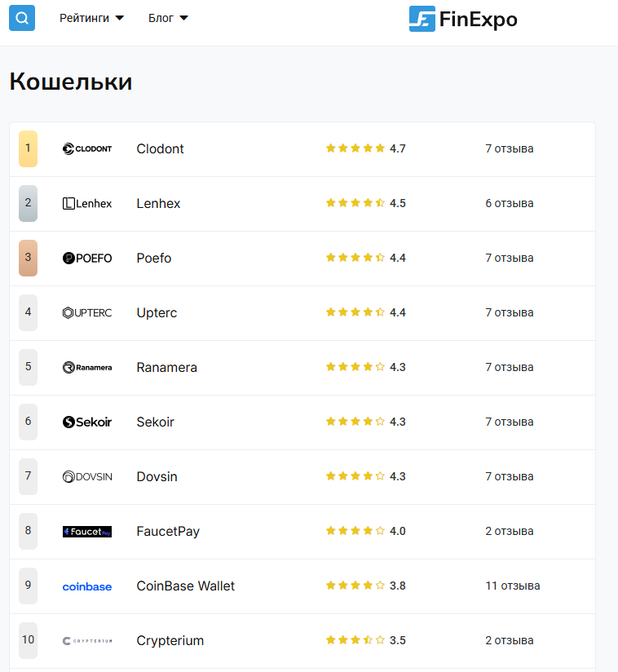View the 11 отзыва reviews for CoinBase
The image size is (618, 672).
(512, 586)
